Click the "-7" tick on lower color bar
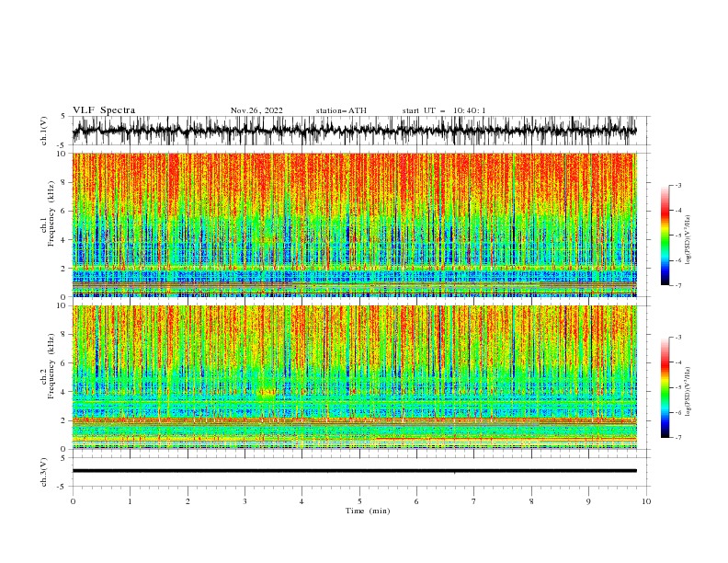This screenshot has height=563, width=728. click(x=678, y=438)
